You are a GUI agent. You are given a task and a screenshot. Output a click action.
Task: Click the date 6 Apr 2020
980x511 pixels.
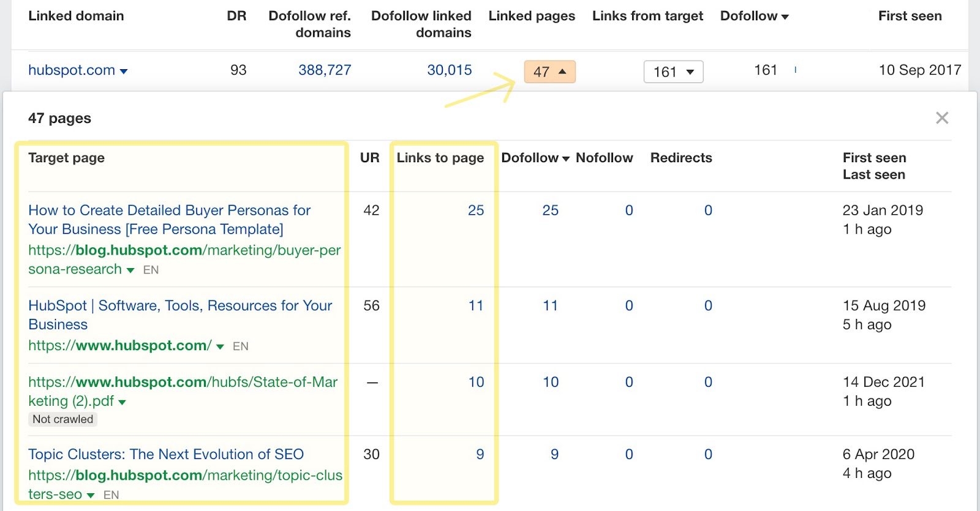pyautogui.click(x=878, y=454)
